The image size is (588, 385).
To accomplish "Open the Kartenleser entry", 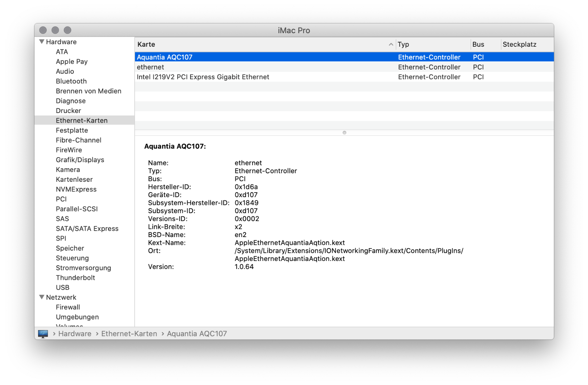I will pyautogui.click(x=74, y=179).
